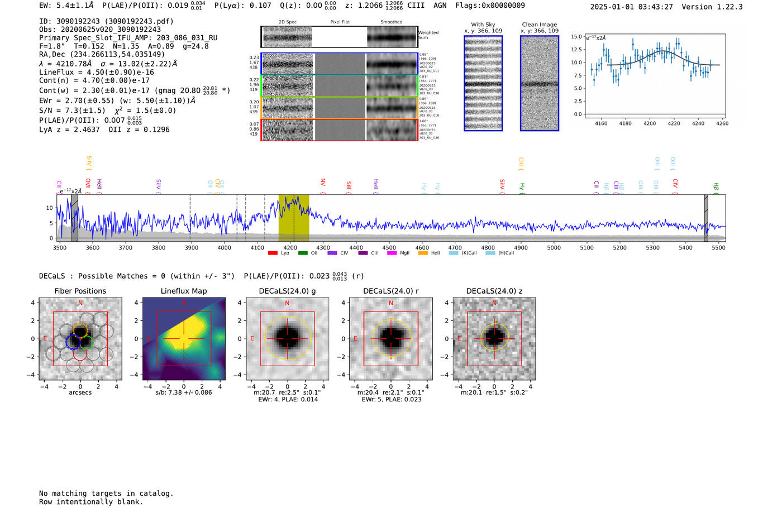Click the Pixel Flat column header
782x532 pixels.
click(340, 22)
